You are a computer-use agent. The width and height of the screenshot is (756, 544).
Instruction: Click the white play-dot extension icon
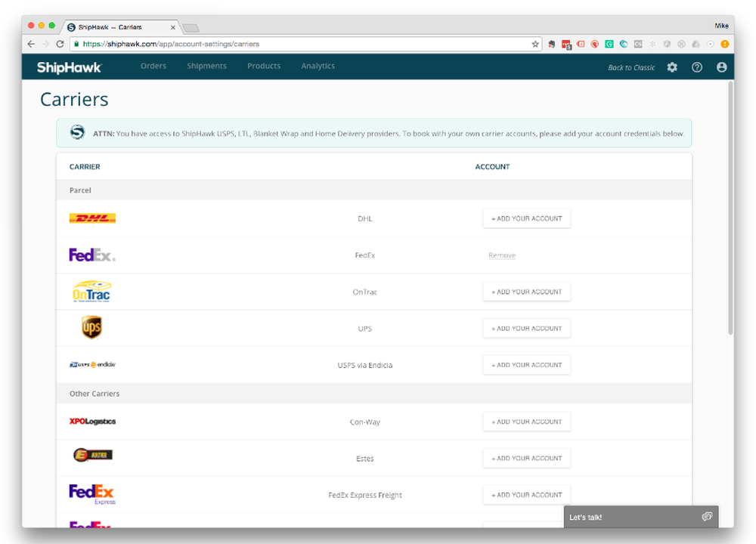pyautogui.click(x=710, y=44)
